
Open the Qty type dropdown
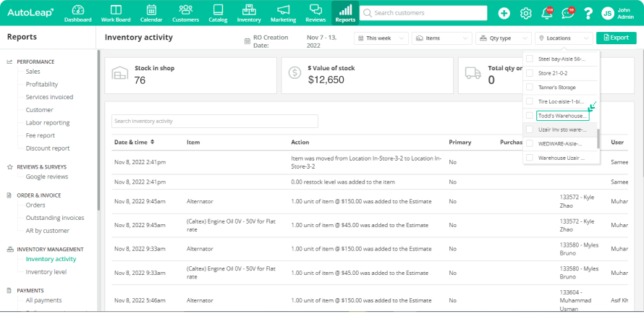tap(503, 38)
